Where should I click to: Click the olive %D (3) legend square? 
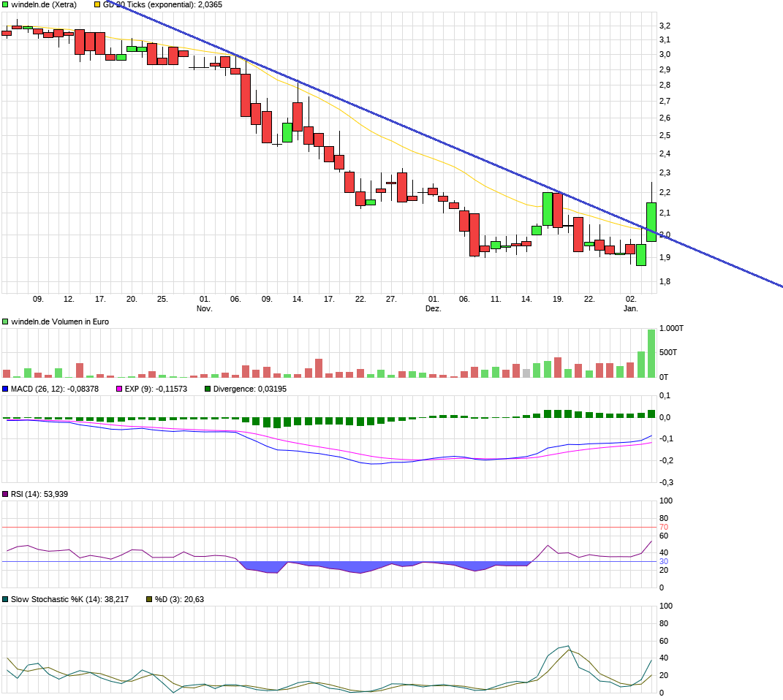click(x=149, y=599)
